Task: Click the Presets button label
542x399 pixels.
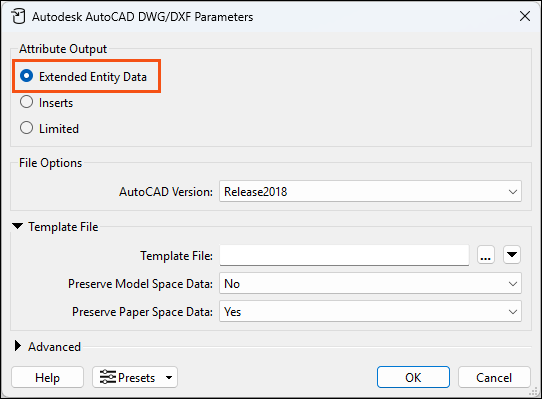Action: (137, 378)
